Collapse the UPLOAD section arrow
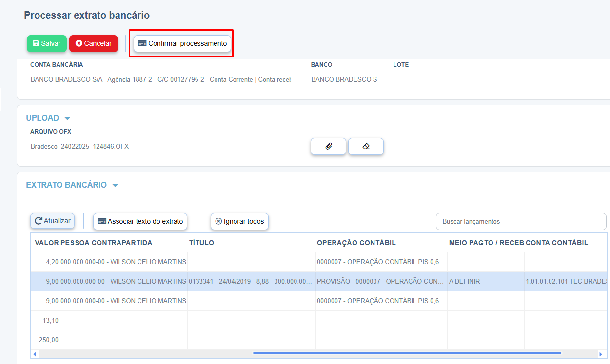The width and height of the screenshot is (610, 364). tap(67, 118)
